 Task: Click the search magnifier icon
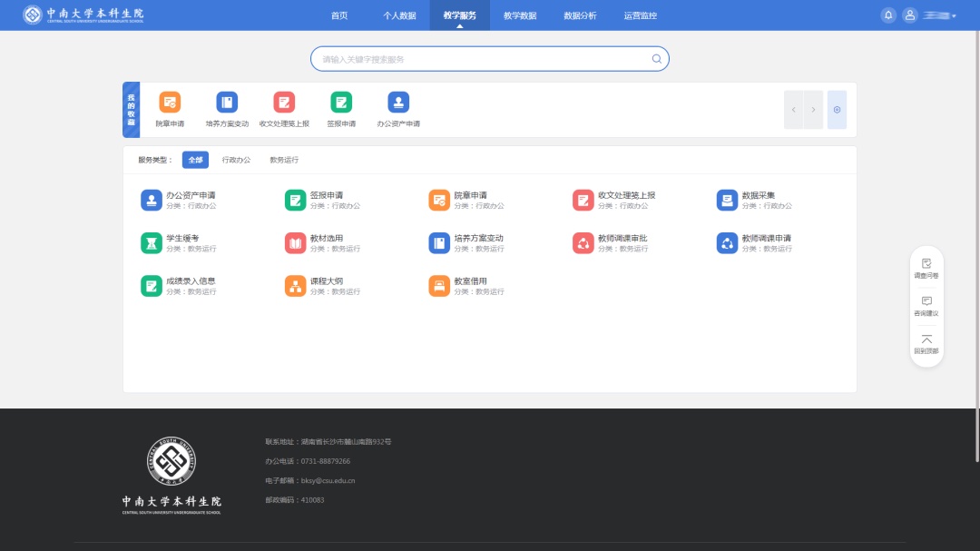point(656,59)
